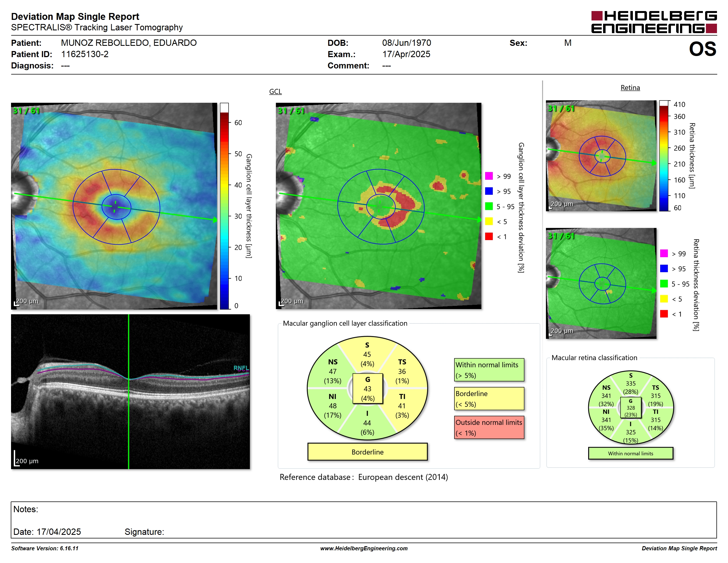Image resolution: width=728 pixels, height=563 pixels.
Task: Click Patient ID 11625130-2
Action: pos(85,54)
